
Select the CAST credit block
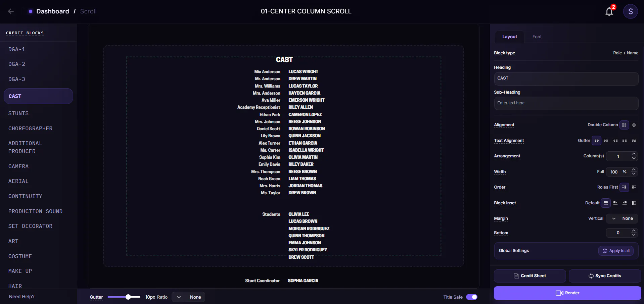(38, 96)
